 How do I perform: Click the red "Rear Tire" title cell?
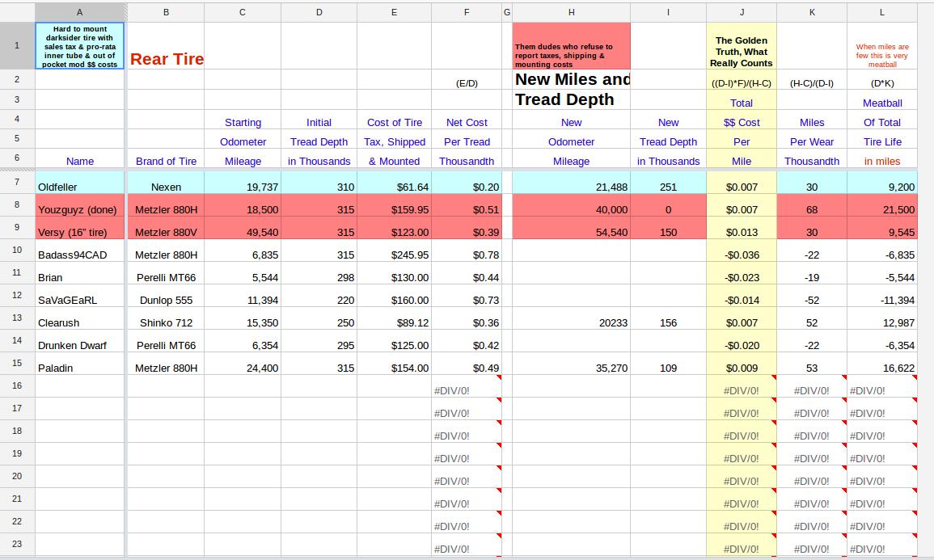pos(166,59)
